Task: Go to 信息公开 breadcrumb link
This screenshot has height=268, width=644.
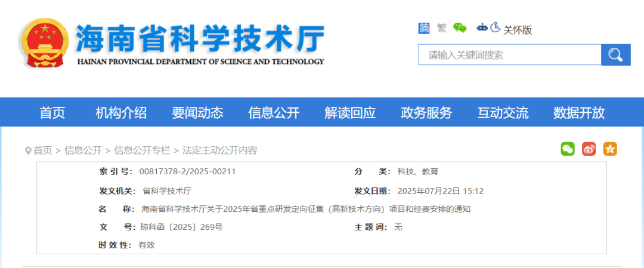Action: (83, 150)
